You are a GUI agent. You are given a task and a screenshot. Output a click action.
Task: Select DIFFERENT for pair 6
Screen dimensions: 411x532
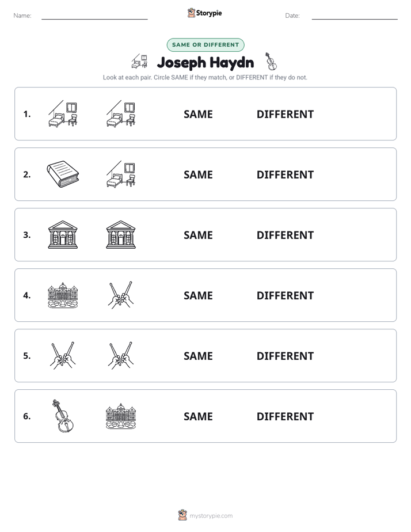(x=285, y=416)
